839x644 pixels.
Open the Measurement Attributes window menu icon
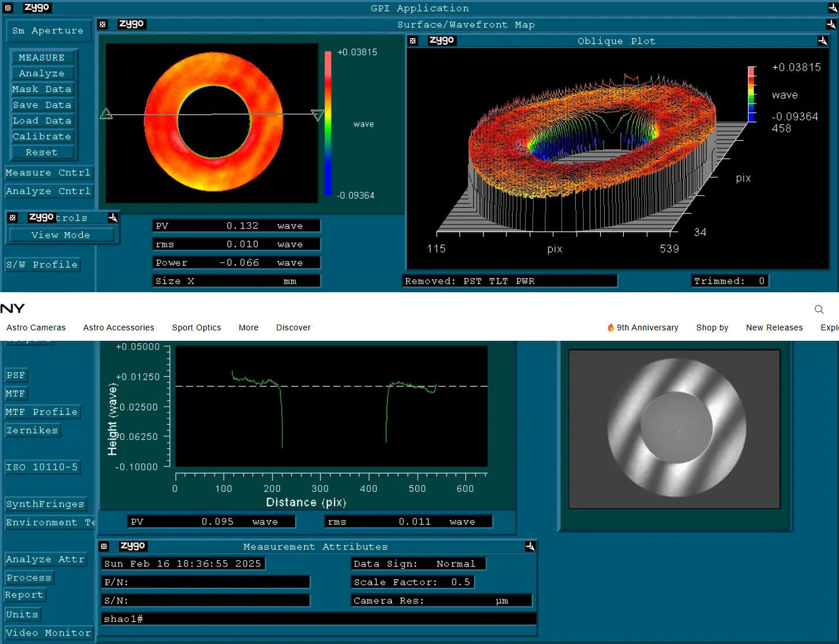pos(104,546)
